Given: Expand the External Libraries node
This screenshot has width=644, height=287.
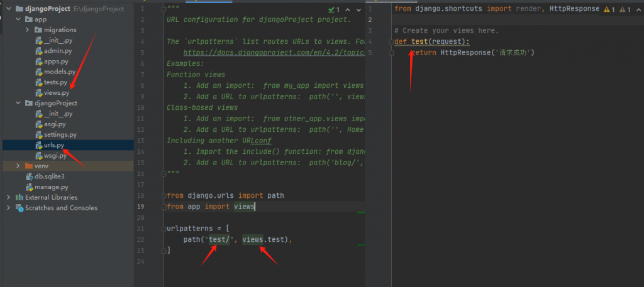Looking at the screenshot, I should pos(9,197).
